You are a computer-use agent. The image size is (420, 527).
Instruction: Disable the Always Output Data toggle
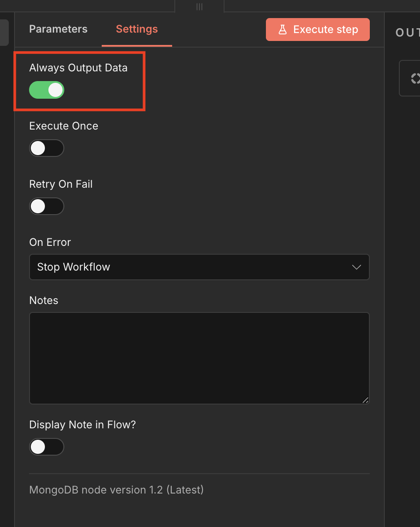pyautogui.click(x=47, y=90)
